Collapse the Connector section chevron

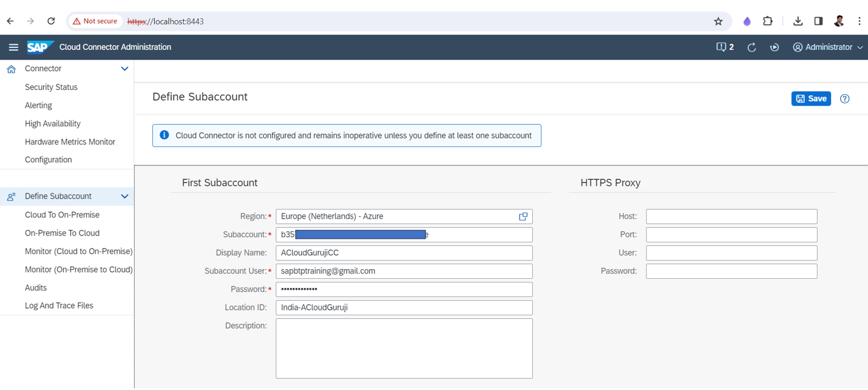[124, 69]
